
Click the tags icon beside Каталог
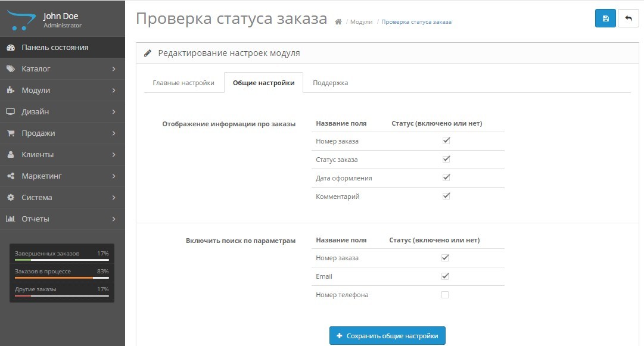[x=11, y=69]
